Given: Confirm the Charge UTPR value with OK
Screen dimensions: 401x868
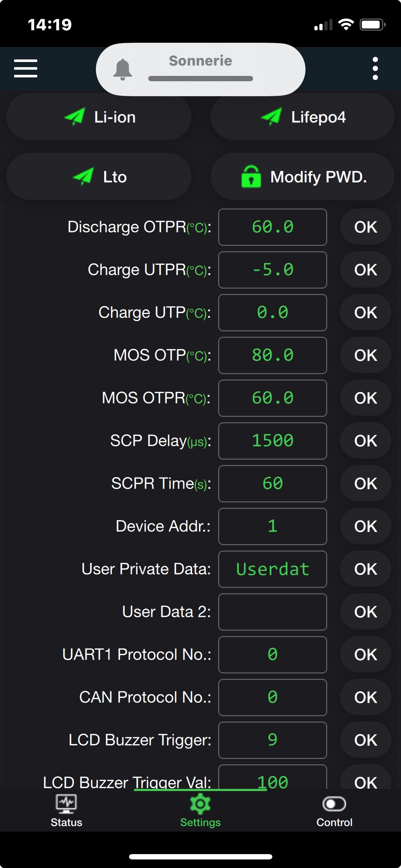Looking at the screenshot, I should pos(365,270).
